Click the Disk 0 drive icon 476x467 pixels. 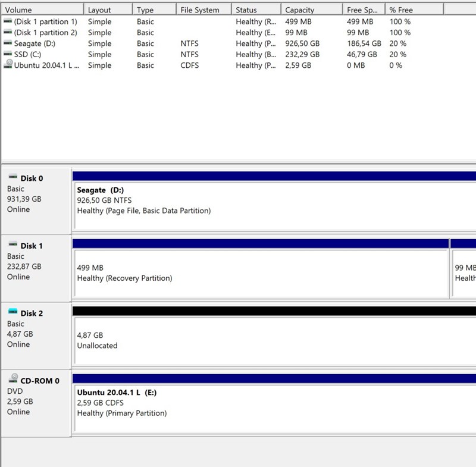click(12, 177)
